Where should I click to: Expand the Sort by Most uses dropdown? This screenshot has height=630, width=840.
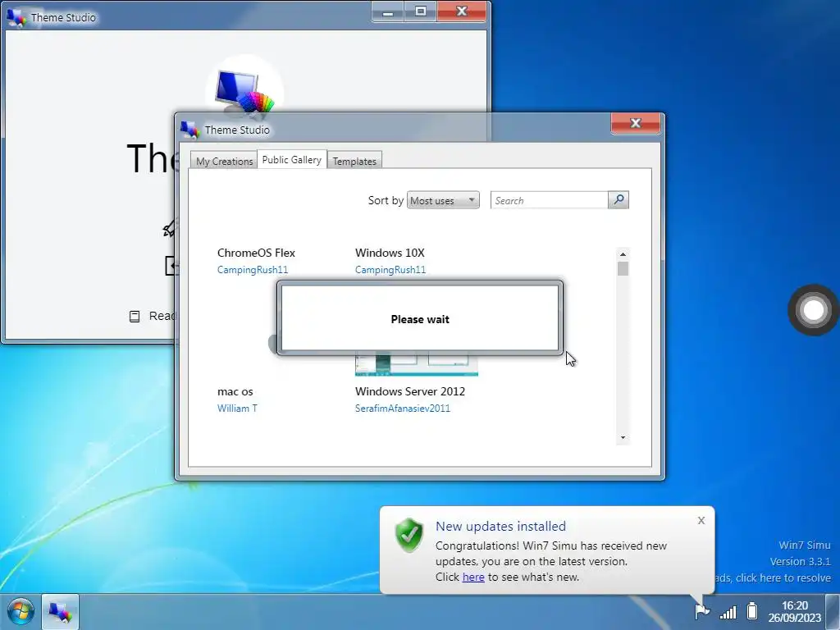[443, 200]
